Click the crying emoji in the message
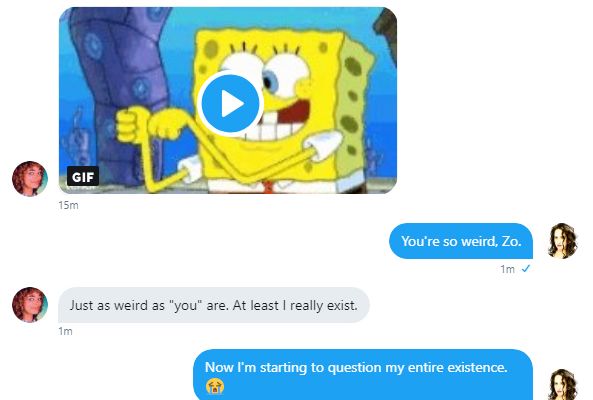Viewport: 593px width, 400px height. click(x=215, y=386)
